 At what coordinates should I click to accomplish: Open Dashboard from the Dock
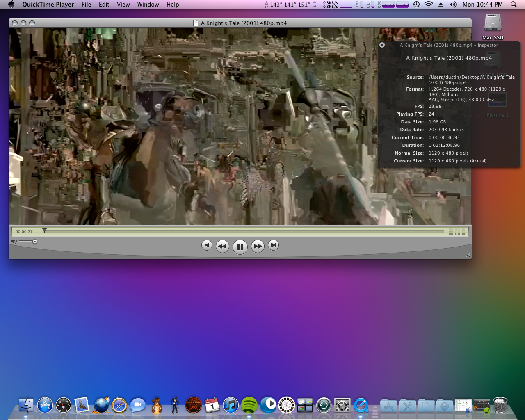tap(64, 405)
